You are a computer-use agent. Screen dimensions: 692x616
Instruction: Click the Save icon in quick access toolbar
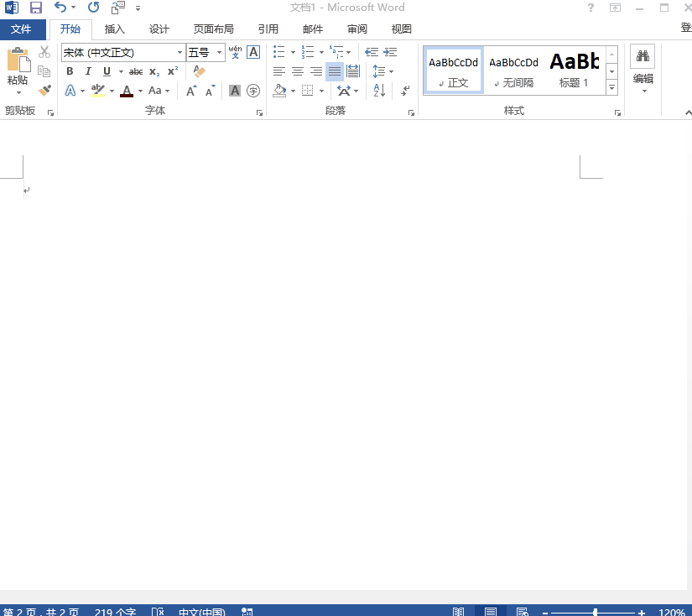point(36,8)
